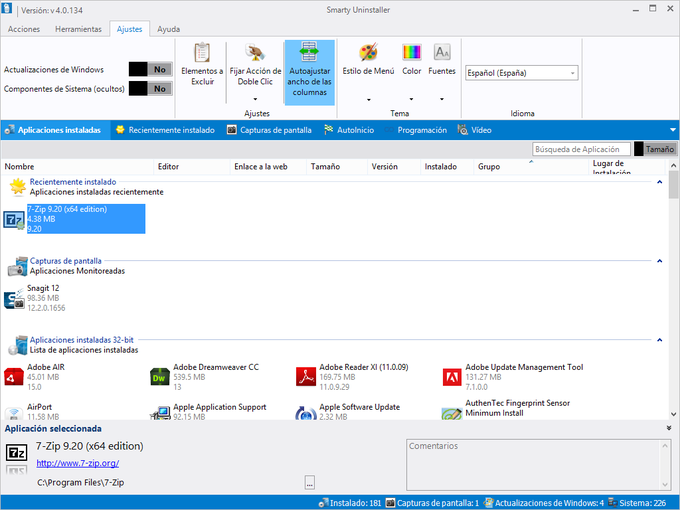Screen dimensions: 680x510
Task: Open the Estilo de Menú palette icon
Action: click(x=368, y=52)
